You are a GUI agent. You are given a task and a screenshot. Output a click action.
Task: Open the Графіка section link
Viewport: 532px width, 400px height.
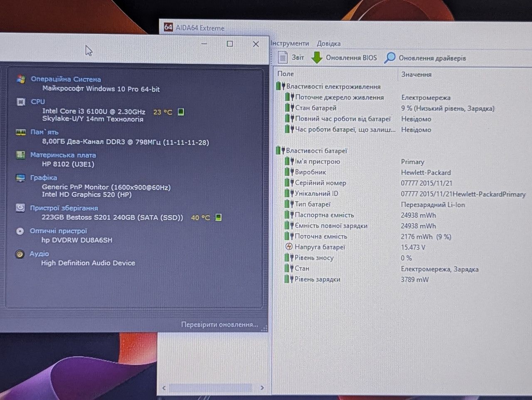point(44,177)
